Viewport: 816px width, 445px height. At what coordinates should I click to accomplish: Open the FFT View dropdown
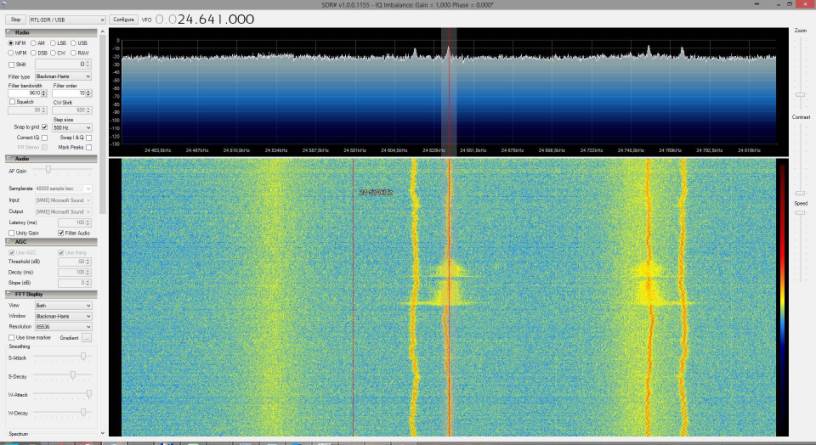tap(63, 306)
